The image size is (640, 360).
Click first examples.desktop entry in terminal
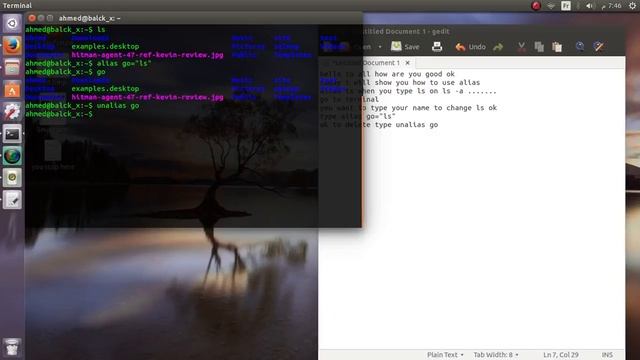(105, 47)
